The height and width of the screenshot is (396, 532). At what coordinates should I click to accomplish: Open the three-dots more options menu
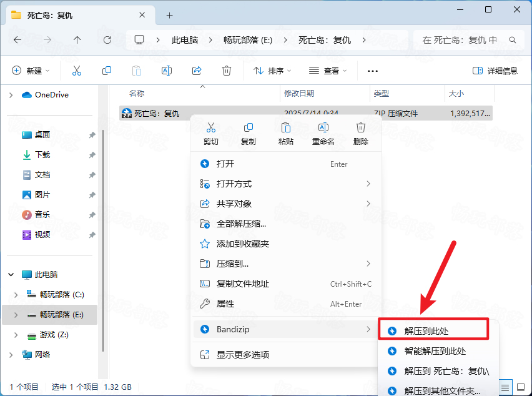coord(373,71)
